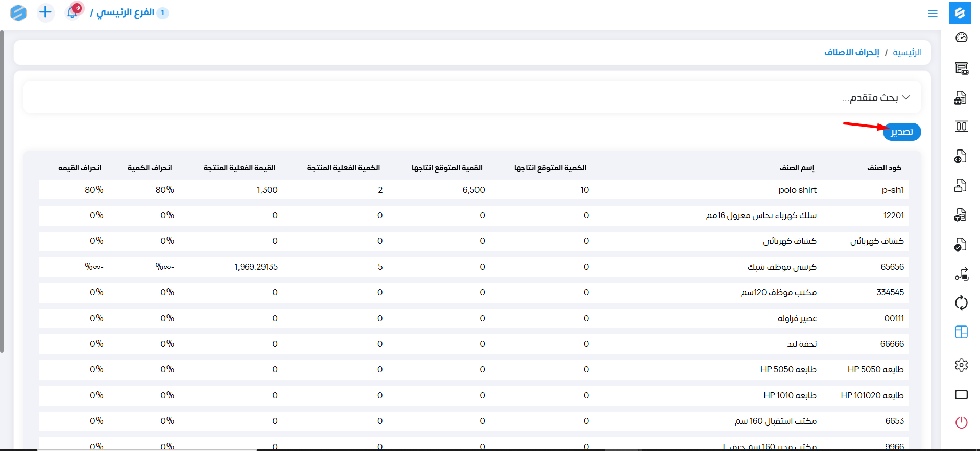Click item code 334545
Image resolution: width=980 pixels, height=451 pixels.
point(890,292)
